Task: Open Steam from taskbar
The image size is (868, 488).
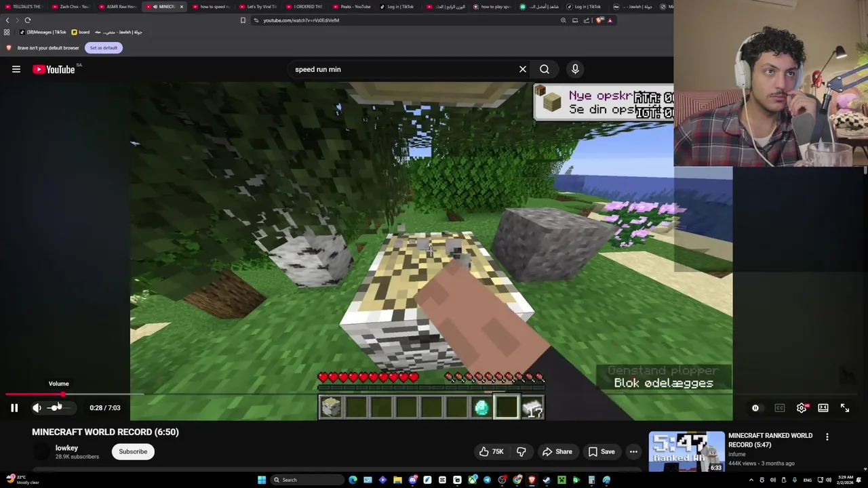Action: [547, 480]
